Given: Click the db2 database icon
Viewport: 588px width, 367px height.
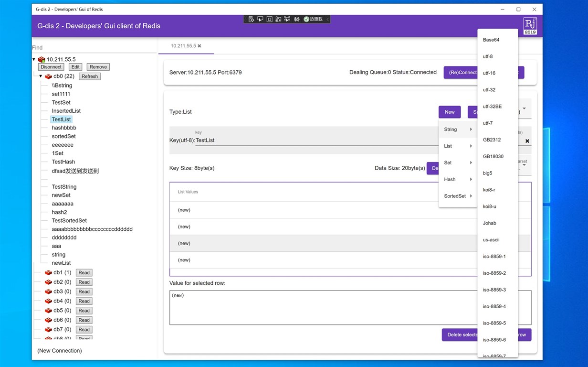Looking at the screenshot, I should tap(48, 282).
